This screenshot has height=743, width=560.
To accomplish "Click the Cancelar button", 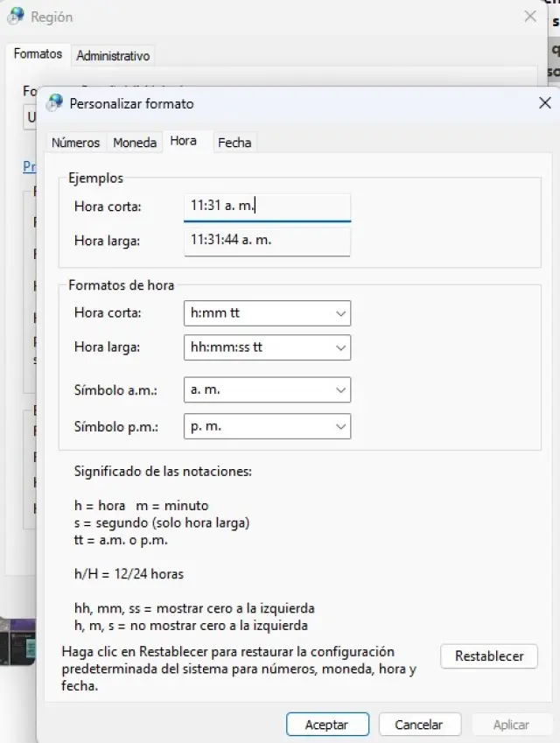I will click(419, 725).
